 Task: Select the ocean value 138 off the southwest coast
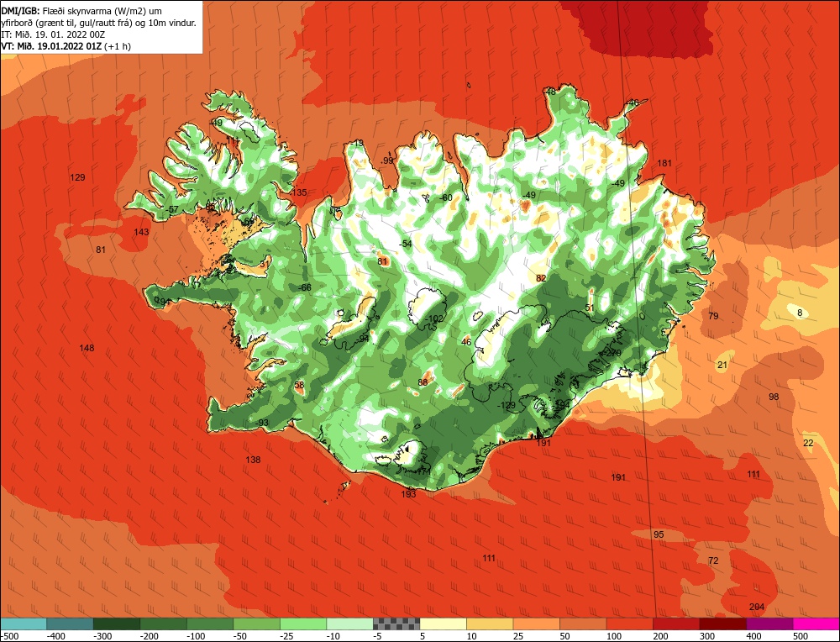coord(253,460)
